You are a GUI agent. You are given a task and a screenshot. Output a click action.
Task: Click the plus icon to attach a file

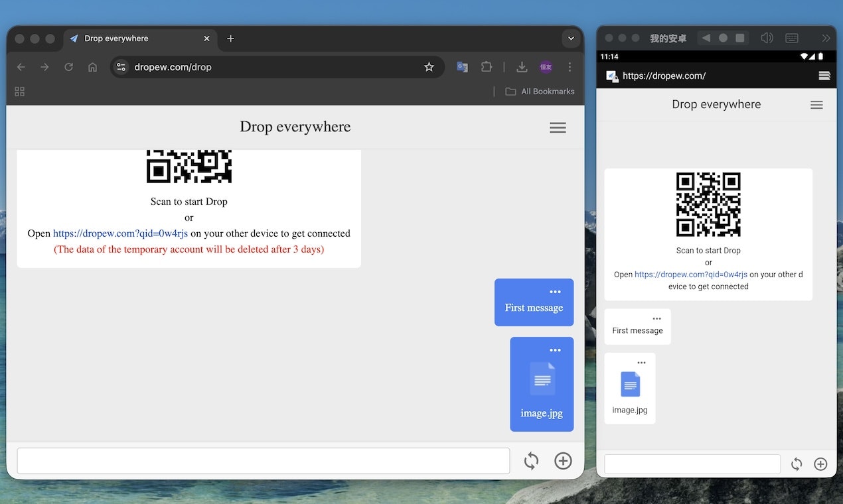point(562,461)
